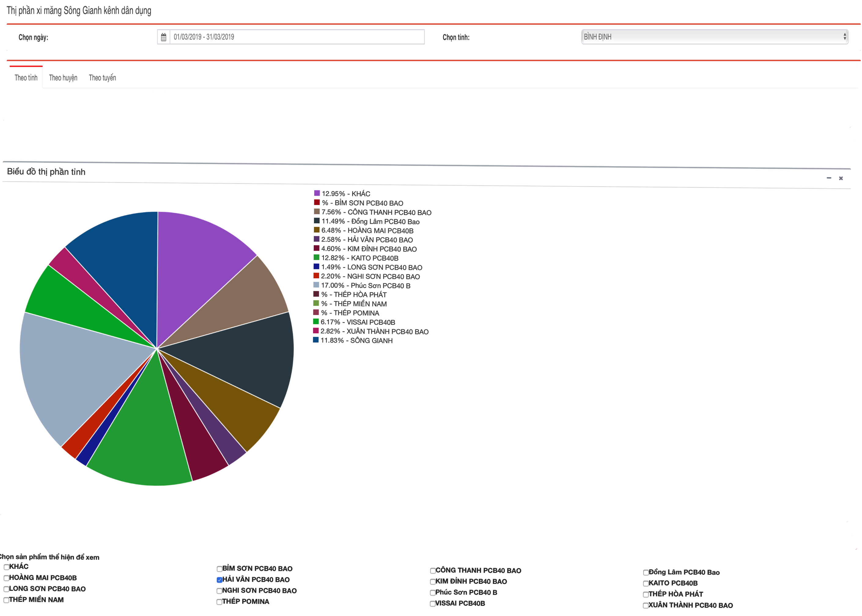This screenshot has height=616, width=862.
Task: Tick the CÔNG THANH PCB40 BAO checkbox
Action: pos(433,570)
